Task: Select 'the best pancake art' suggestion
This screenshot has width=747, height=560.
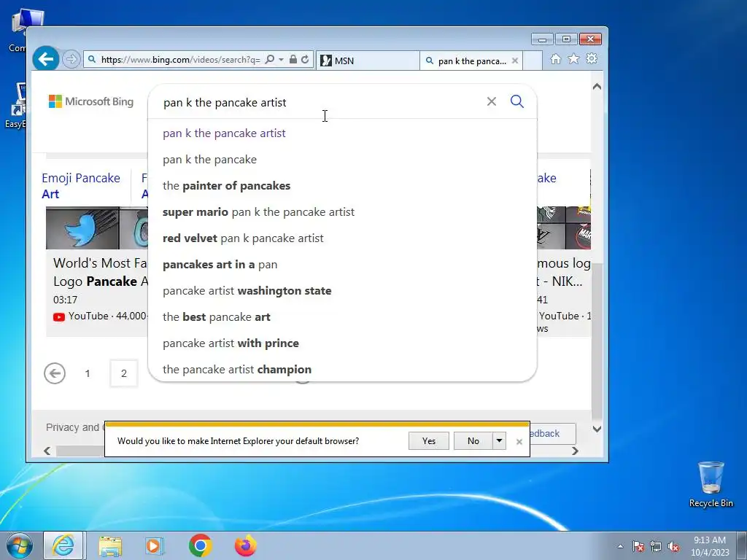Action: pyautogui.click(x=342, y=316)
